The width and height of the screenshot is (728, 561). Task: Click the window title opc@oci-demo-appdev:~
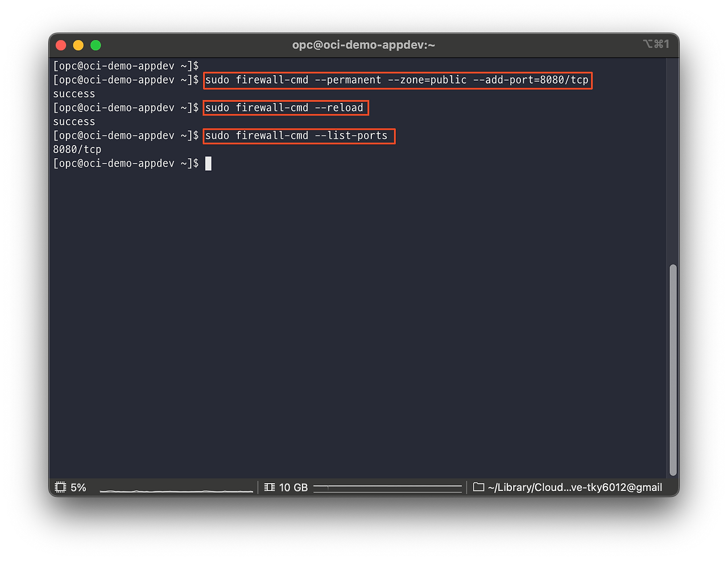click(x=363, y=45)
